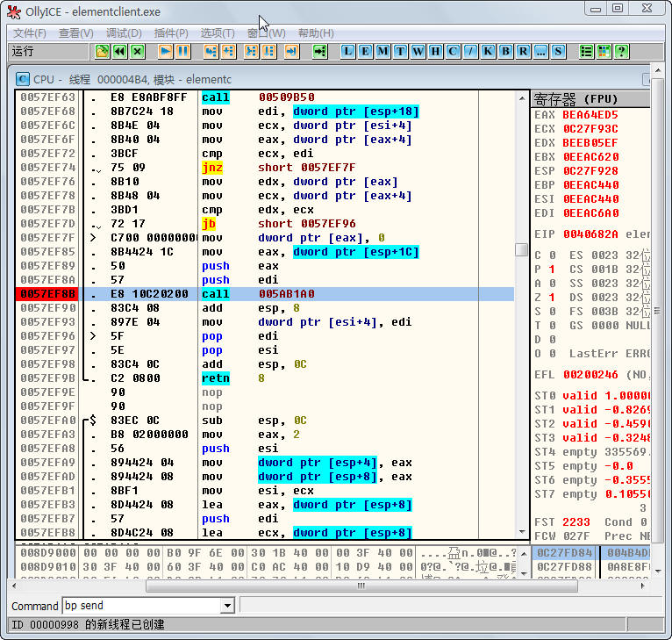Image resolution: width=672 pixels, height=640 pixels.
Task: Click the disassembly scrollbar thumb
Action: coord(522,249)
